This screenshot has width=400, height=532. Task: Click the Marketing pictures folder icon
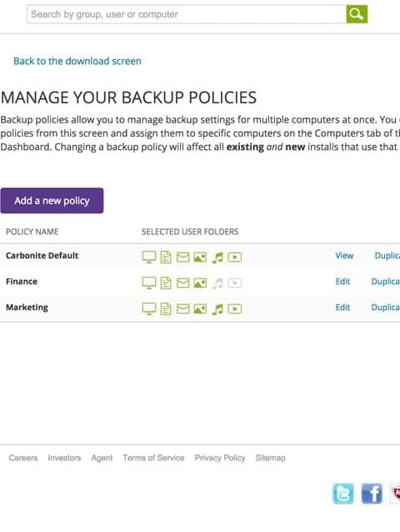coord(200,309)
